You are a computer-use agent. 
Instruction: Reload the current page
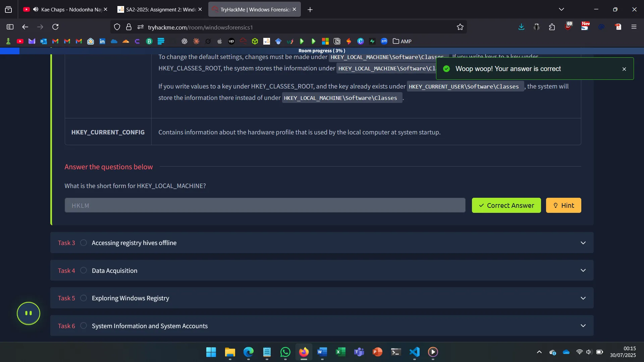55,27
